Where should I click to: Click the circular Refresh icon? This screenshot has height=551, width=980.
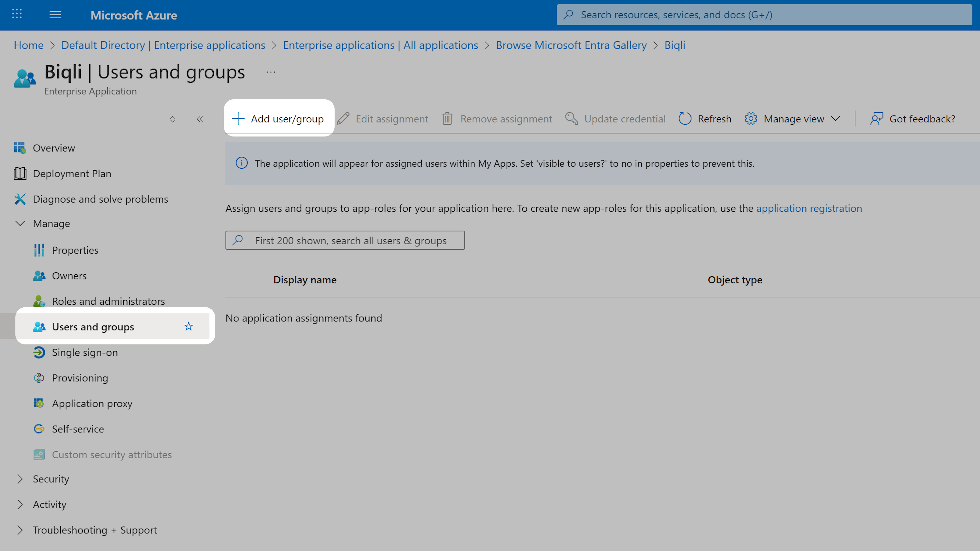coord(685,119)
